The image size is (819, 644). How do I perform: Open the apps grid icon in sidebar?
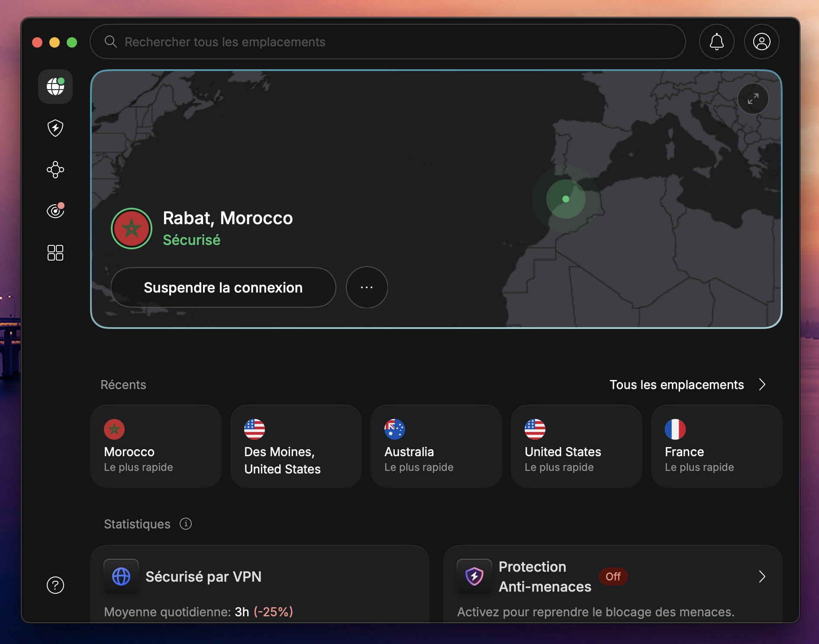(55, 253)
